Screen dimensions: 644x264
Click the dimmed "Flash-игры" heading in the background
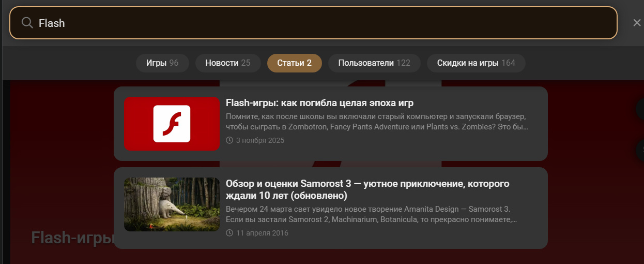[71, 238]
